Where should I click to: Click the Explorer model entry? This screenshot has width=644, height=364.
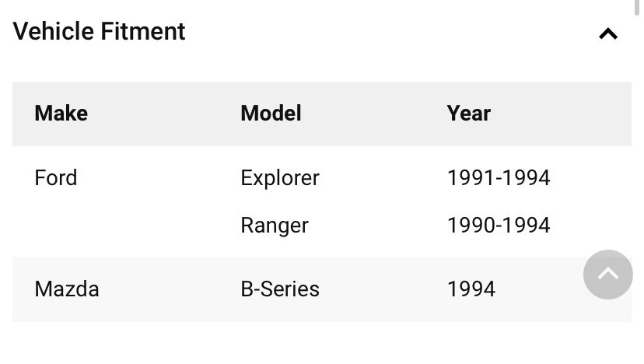[x=280, y=178]
